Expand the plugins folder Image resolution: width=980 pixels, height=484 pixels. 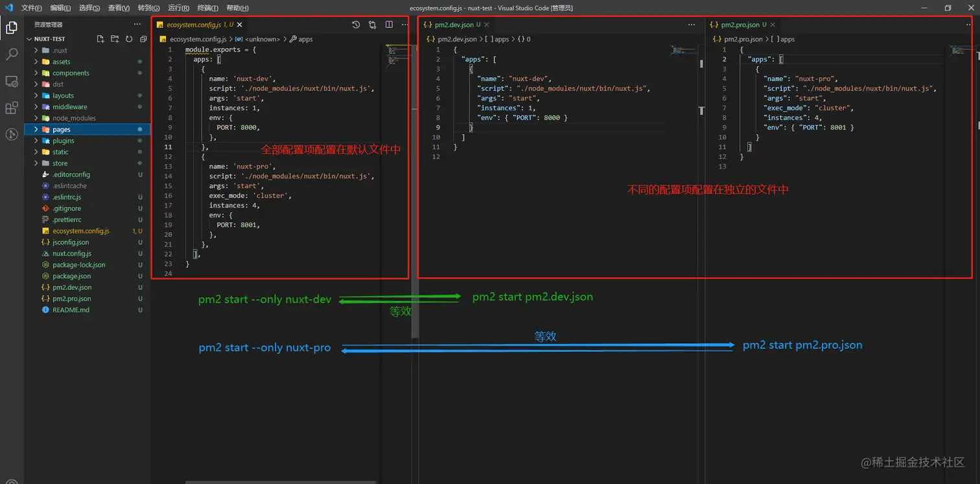(x=36, y=141)
